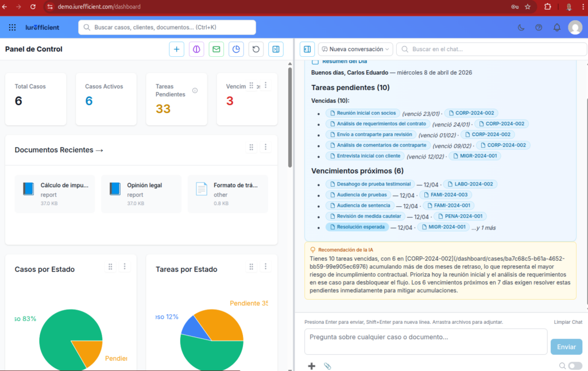The height and width of the screenshot is (371, 588).
Task: Open the MIGR-2024-001 chip beside Entrevista inicial con cliente
Action: (475, 156)
